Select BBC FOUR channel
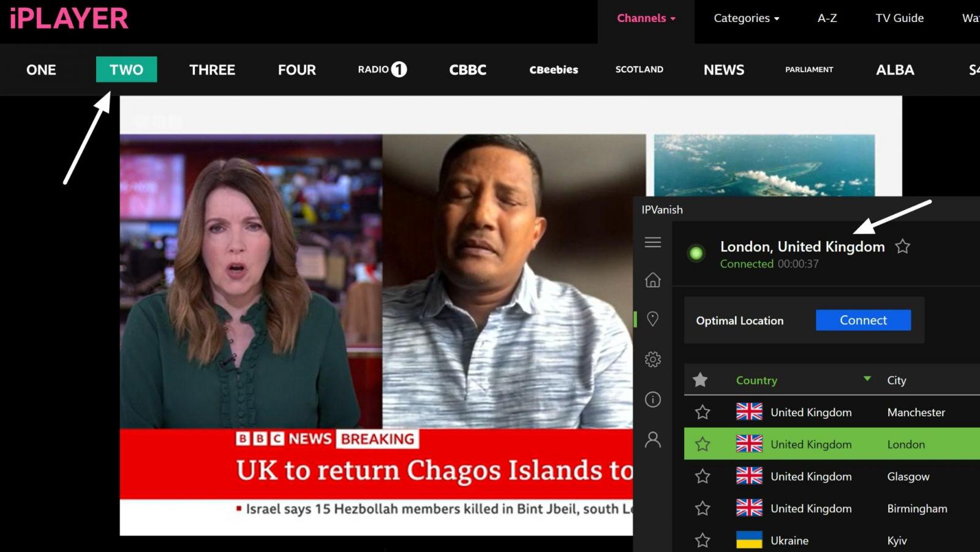This screenshot has height=552, width=980. [x=297, y=70]
